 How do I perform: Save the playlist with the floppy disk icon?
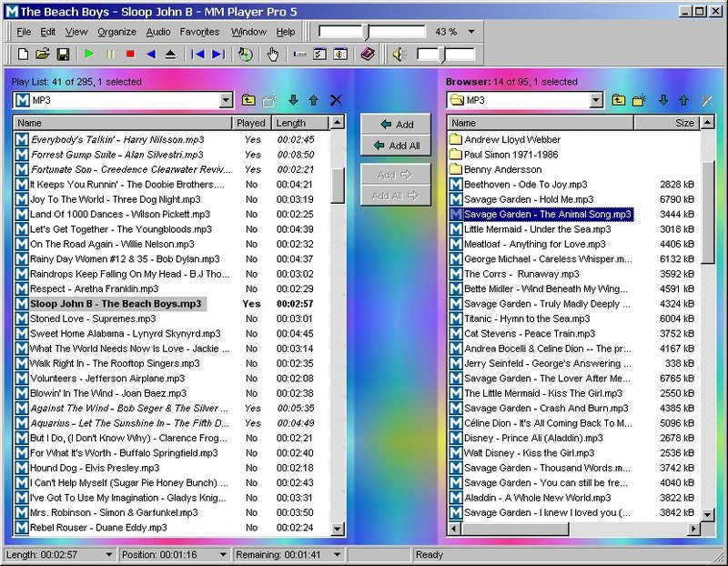63,55
